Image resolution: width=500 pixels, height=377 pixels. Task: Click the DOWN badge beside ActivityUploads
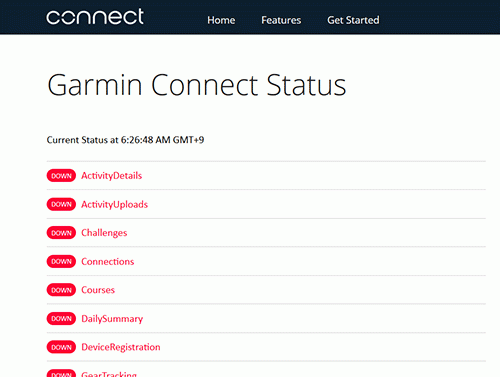pyautogui.click(x=61, y=204)
